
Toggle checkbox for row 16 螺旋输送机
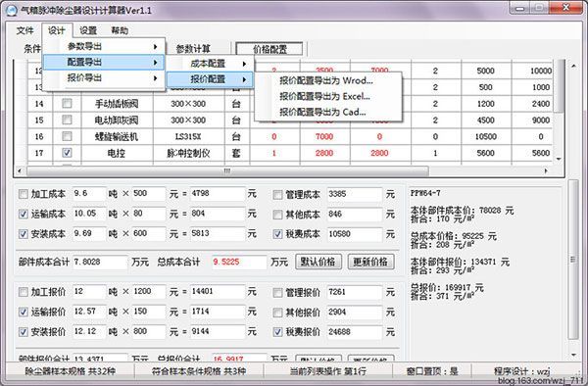tap(67, 136)
